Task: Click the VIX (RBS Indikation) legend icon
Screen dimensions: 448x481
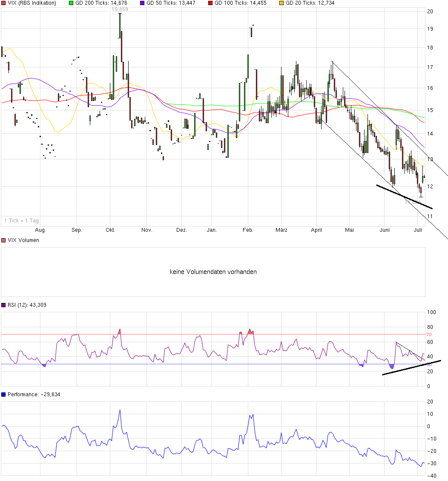Action: [x=3, y=3]
